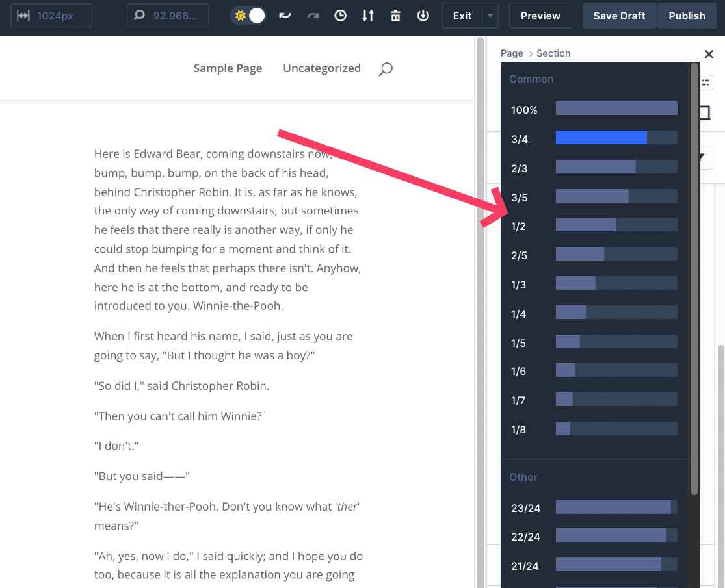Set width to 21/24

594,565
